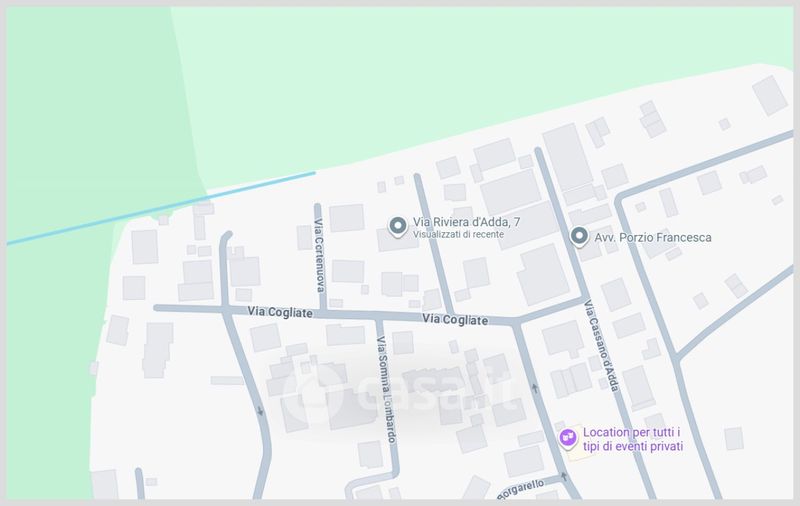Image resolution: width=800 pixels, height=506 pixels.
Task: Open the "Avv. Porzio Francesca" business label
Action: click(654, 237)
